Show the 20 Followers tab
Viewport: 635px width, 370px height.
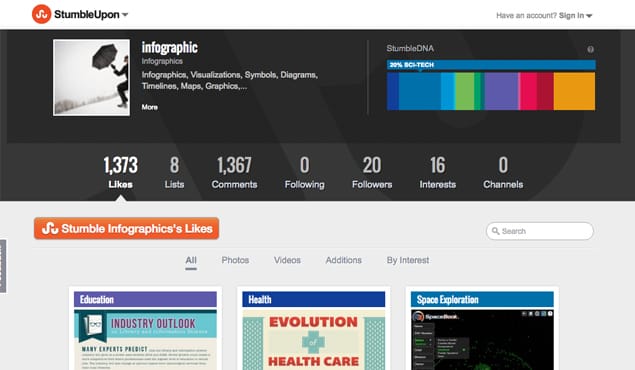tap(372, 172)
